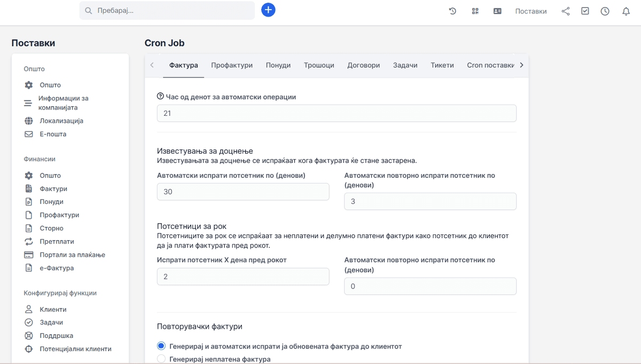Click the envelope icon next to Е-пошта
641x364 pixels.
tap(29, 134)
